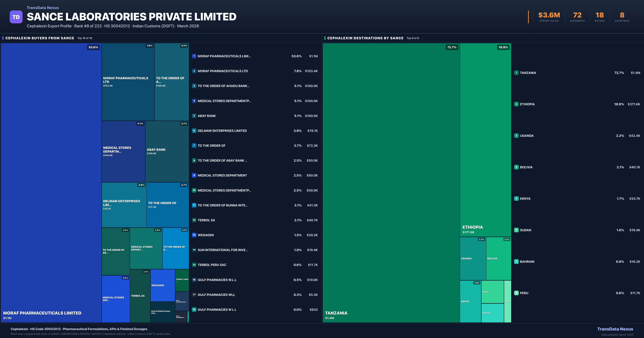The height and width of the screenshot is (338, 644).
Task: Click badge 8 beside Peru in legend
Action: coord(516,293)
